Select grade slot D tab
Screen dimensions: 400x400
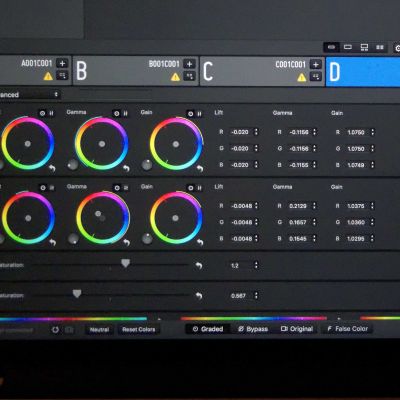point(363,71)
